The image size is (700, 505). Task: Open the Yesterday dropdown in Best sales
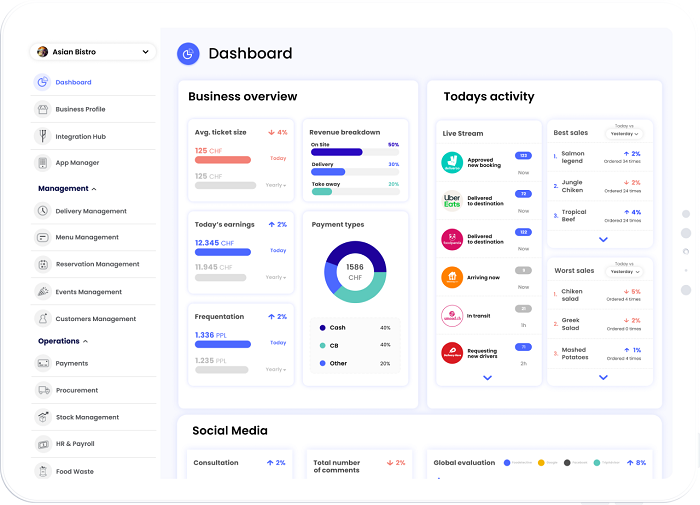(624, 133)
